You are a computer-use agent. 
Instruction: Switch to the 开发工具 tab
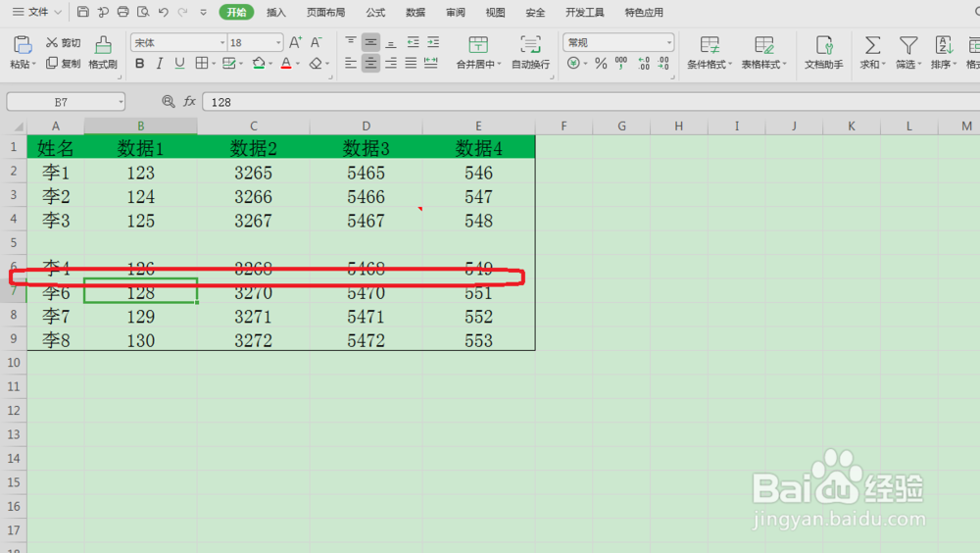click(584, 12)
